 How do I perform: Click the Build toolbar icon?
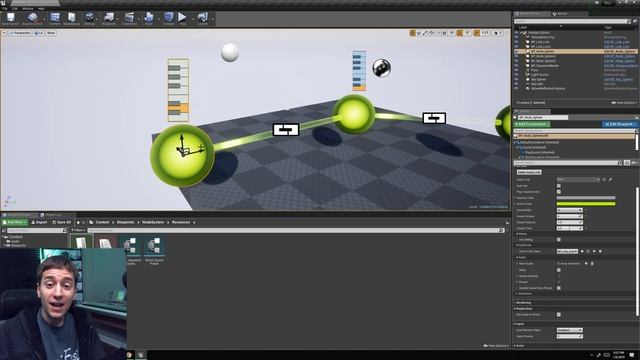click(149, 18)
